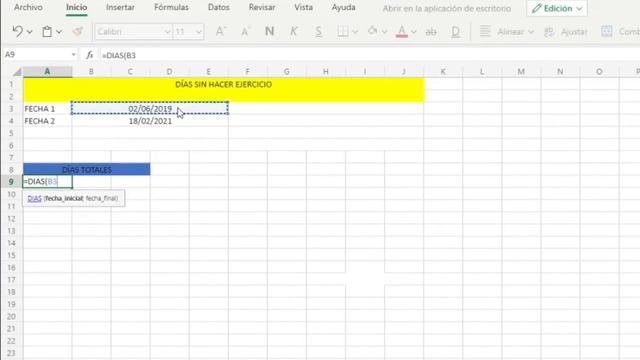Switch to the Fórmulas tab

tap(171, 7)
